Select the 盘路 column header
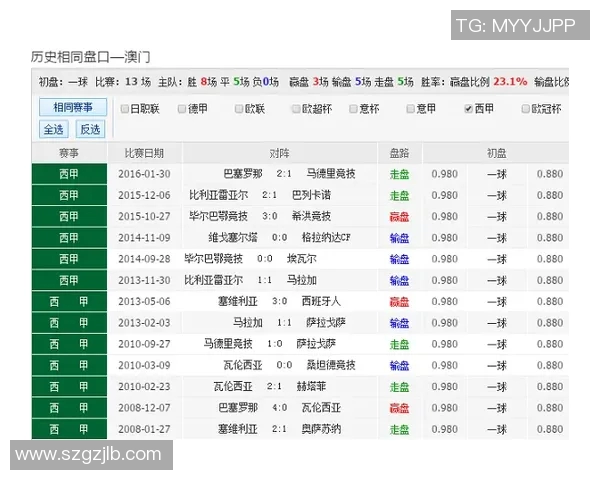 click(x=399, y=153)
